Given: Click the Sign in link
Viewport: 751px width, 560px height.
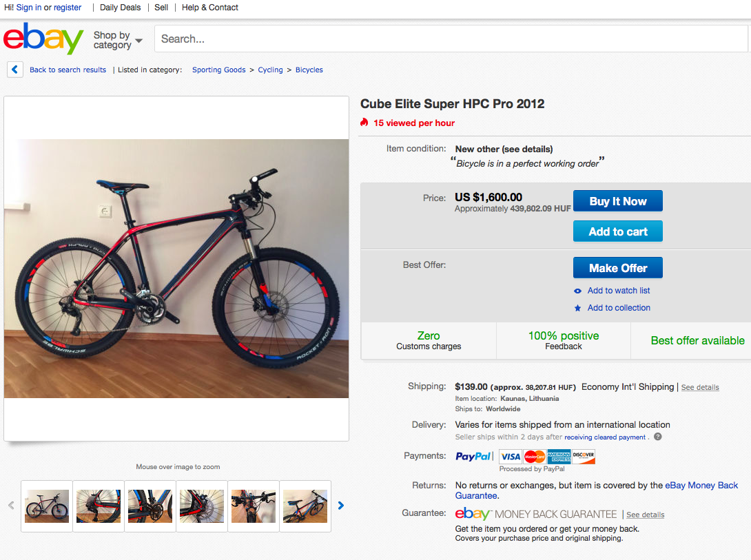Looking at the screenshot, I should point(28,8).
